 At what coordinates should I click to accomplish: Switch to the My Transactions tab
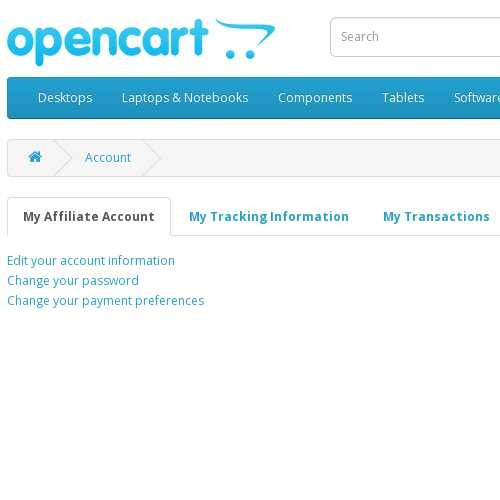point(436,217)
